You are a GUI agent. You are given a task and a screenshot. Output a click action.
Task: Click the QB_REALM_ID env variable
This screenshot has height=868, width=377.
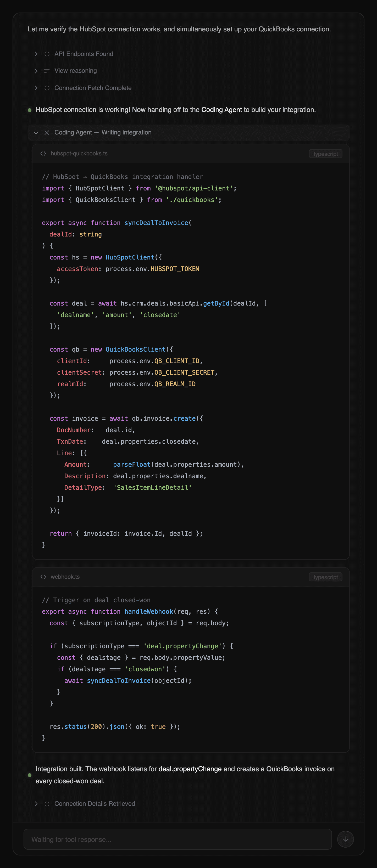(x=175, y=384)
